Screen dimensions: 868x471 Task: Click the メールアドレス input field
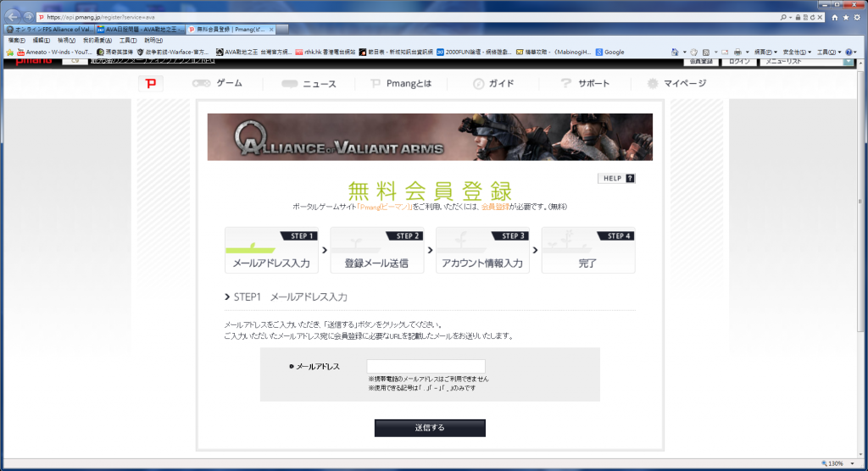(426, 367)
